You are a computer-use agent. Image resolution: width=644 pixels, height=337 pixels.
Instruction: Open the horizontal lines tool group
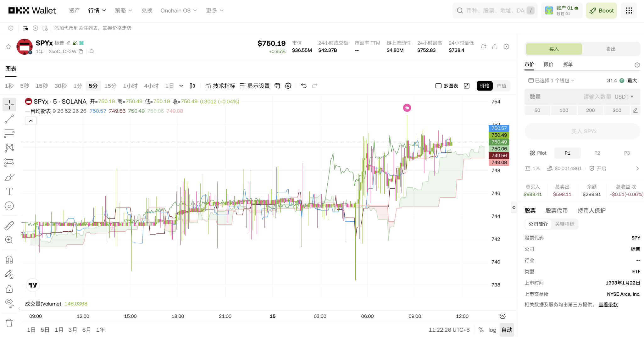[x=9, y=134]
